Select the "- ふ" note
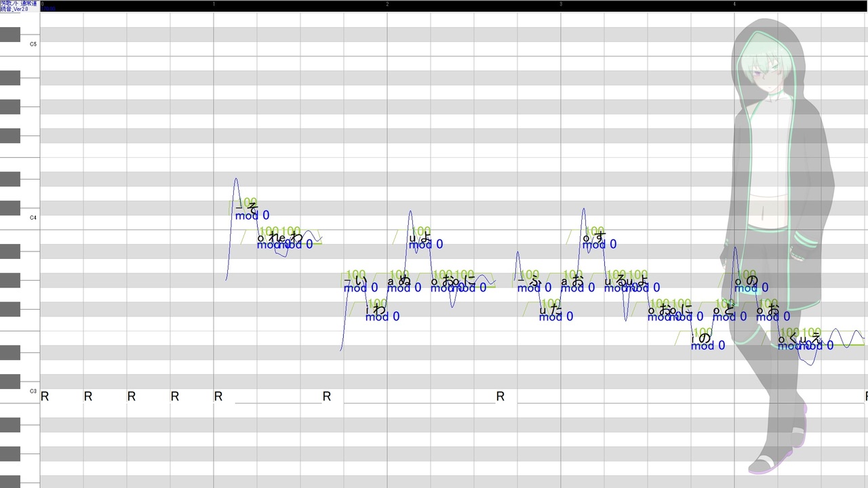The image size is (868, 488). 528,281
